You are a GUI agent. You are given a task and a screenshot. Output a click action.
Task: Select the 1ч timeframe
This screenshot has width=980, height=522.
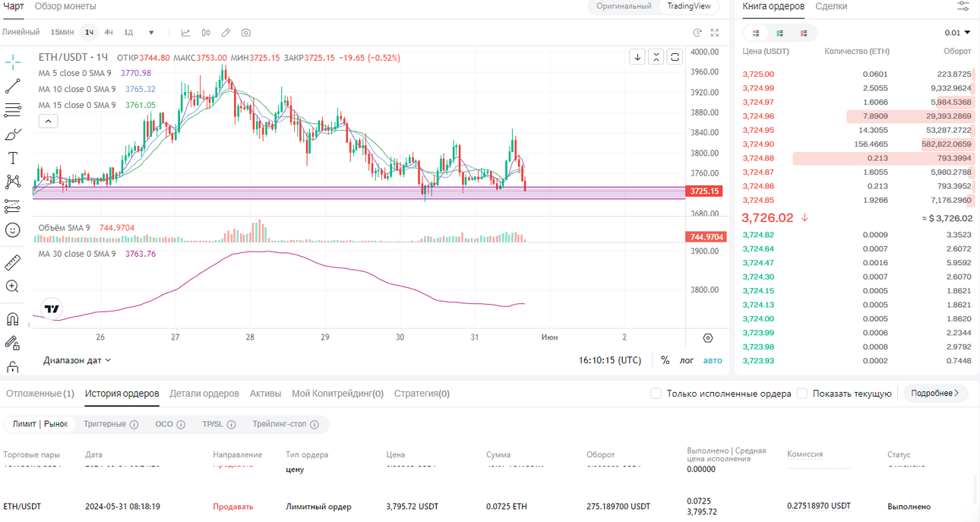[x=90, y=33]
